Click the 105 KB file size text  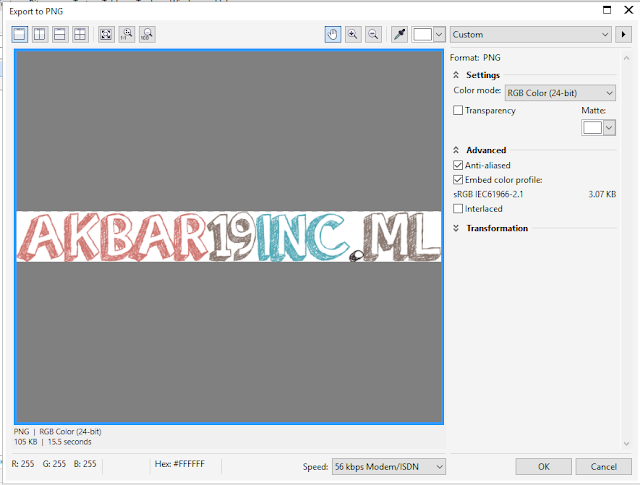25,442
